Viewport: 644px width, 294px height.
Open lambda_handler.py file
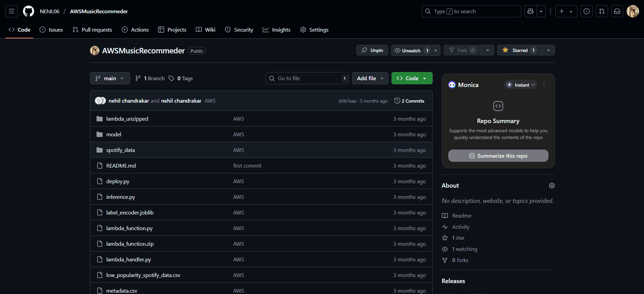128,259
